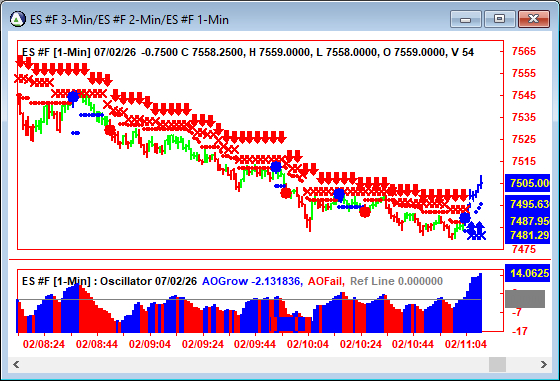
Task: Click the 02/08:44 time axis label
Action: point(97,344)
